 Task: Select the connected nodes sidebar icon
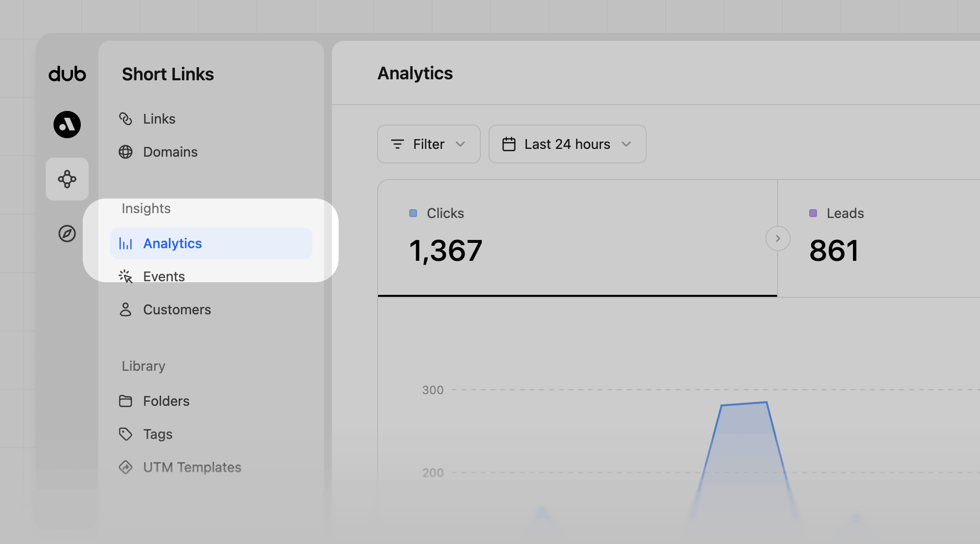(67, 179)
